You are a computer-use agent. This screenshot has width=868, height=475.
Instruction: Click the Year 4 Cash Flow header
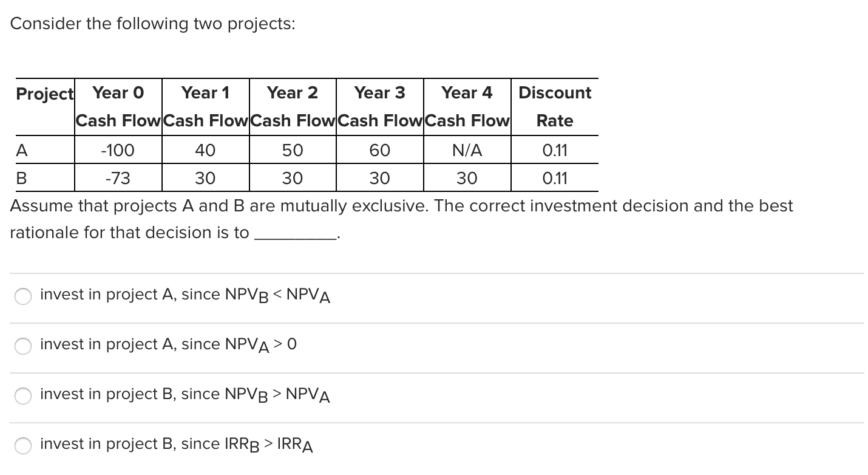point(467,106)
